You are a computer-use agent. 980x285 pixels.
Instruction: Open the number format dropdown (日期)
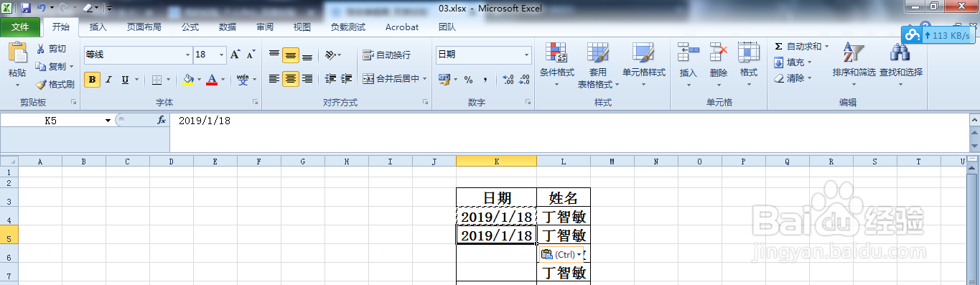pos(526,55)
